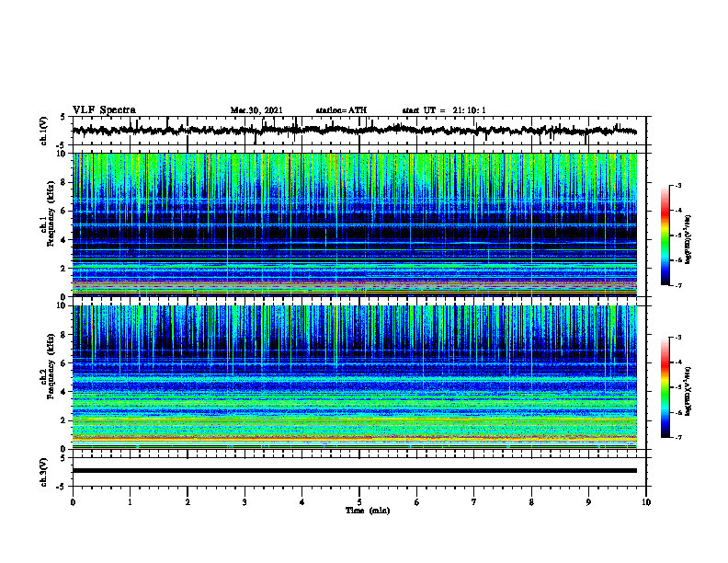Click the log(PSD) label beside ch.2 colorbar

(688, 391)
